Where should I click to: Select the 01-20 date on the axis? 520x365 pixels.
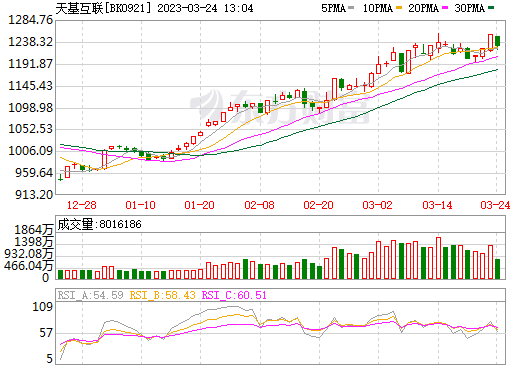click(x=200, y=205)
